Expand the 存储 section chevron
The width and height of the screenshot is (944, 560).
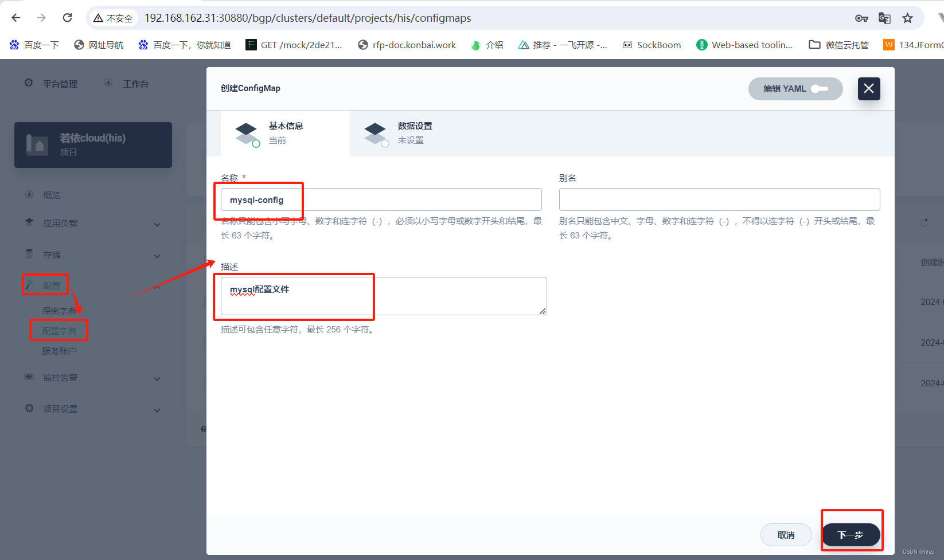click(157, 256)
